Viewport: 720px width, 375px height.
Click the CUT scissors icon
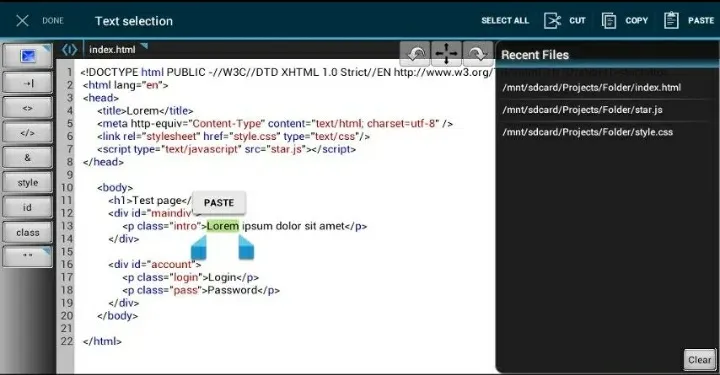pos(552,21)
